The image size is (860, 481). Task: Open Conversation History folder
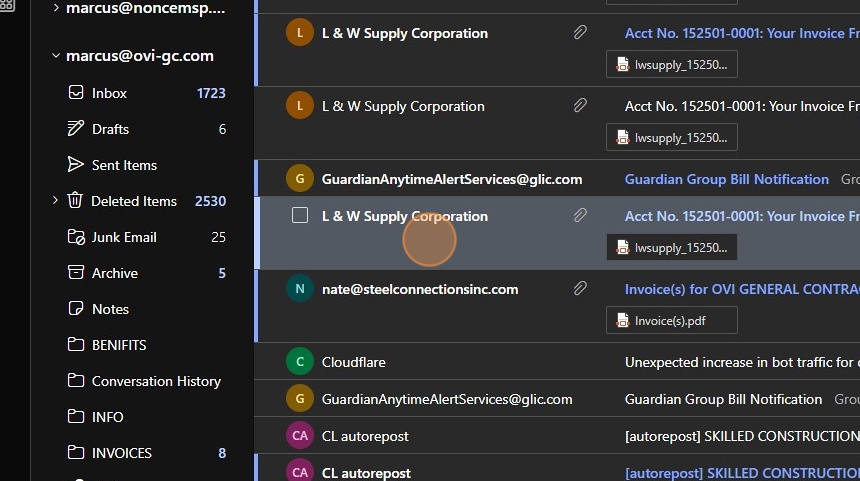tap(146, 381)
